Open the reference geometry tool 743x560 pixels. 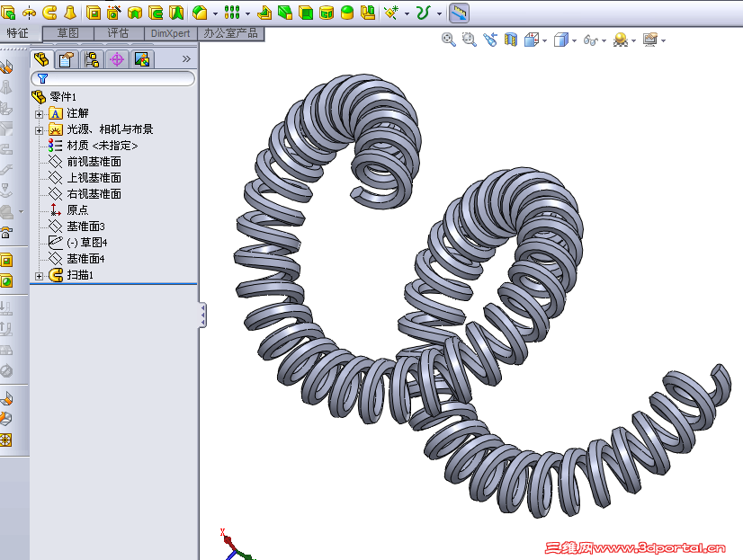click(x=391, y=13)
